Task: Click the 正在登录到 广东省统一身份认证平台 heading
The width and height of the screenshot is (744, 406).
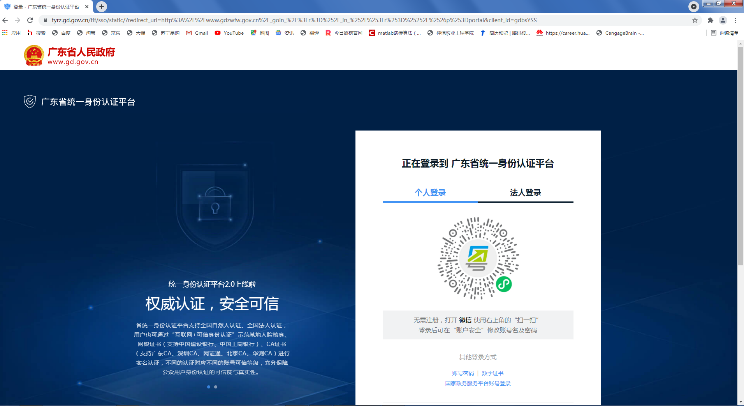Action: [x=478, y=164]
